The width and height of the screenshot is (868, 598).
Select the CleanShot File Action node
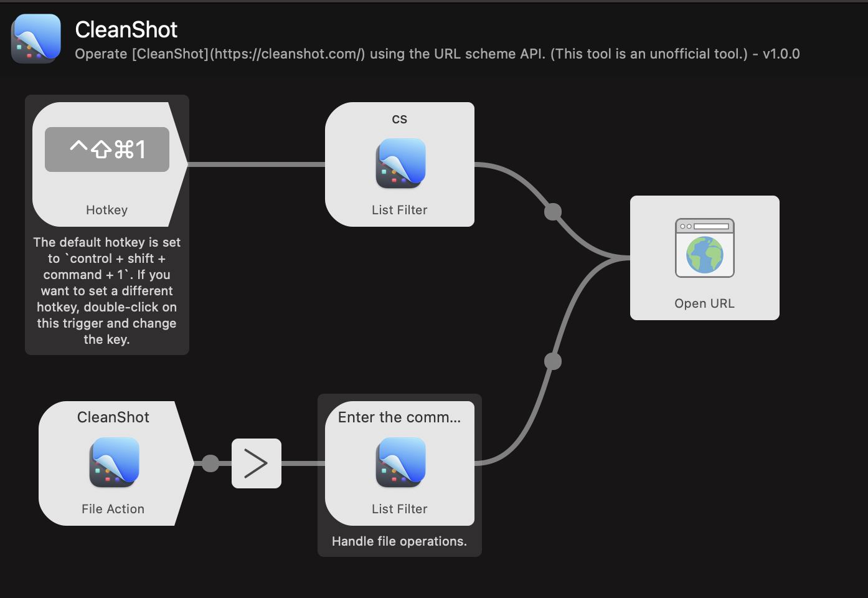tap(116, 463)
